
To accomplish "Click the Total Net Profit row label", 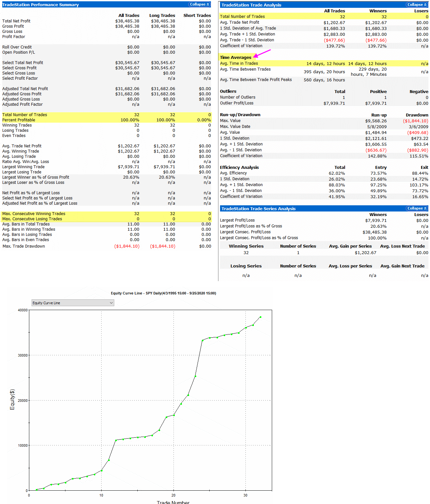I will pyautogui.click(x=16, y=21).
